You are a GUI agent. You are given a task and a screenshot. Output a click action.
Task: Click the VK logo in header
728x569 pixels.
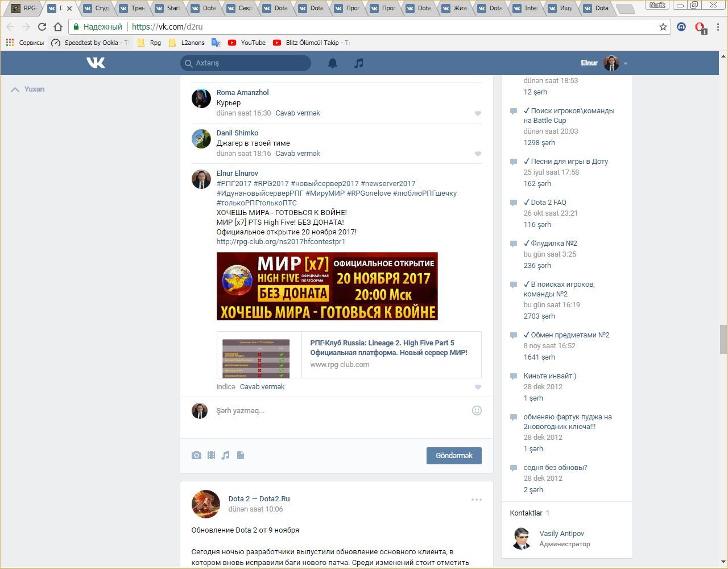96,63
